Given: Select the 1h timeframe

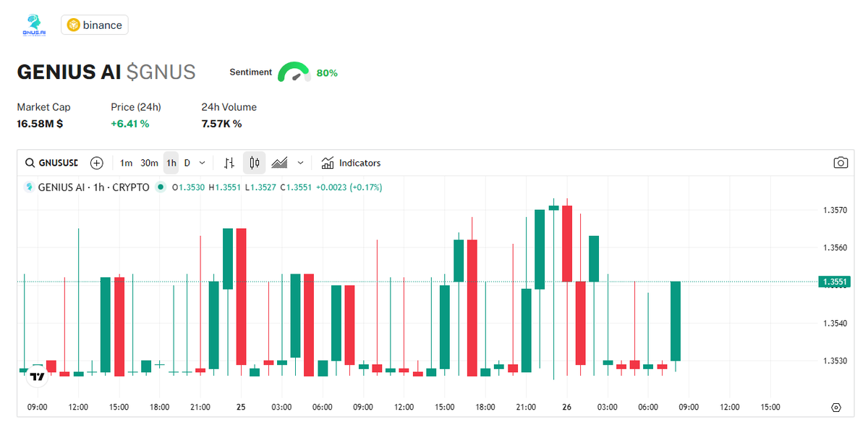Looking at the screenshot, I should (x=171, y=163).
